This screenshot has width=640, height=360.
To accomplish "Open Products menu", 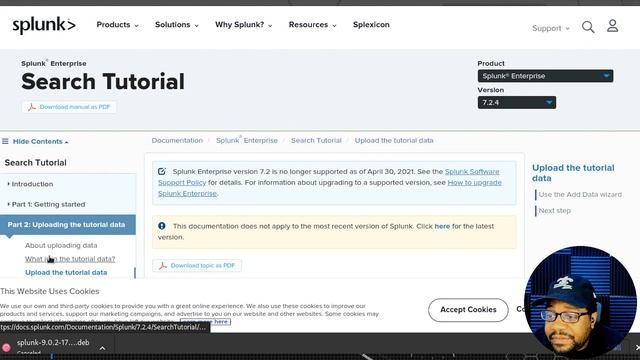I will point(118,24).
